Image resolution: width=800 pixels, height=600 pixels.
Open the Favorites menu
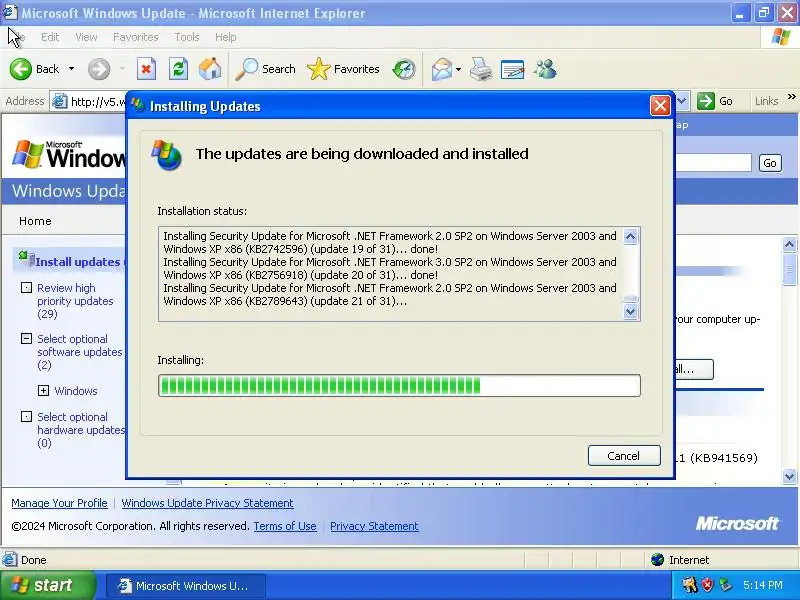point(136,37)
